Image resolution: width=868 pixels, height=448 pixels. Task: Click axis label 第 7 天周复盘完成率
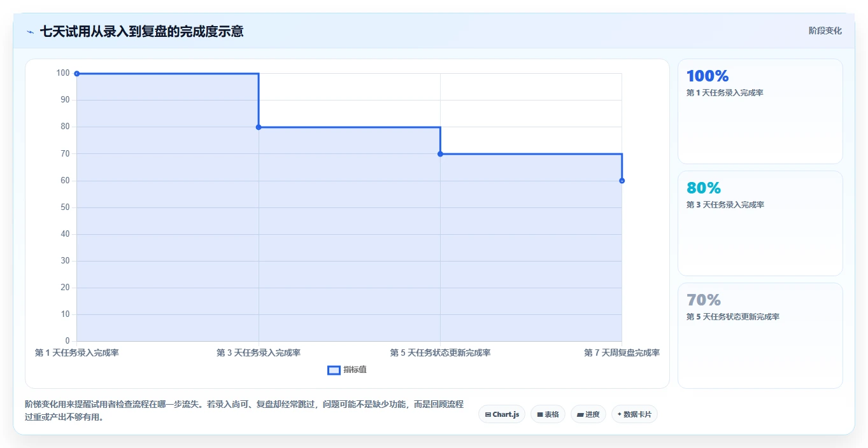[x=622, y=353]
